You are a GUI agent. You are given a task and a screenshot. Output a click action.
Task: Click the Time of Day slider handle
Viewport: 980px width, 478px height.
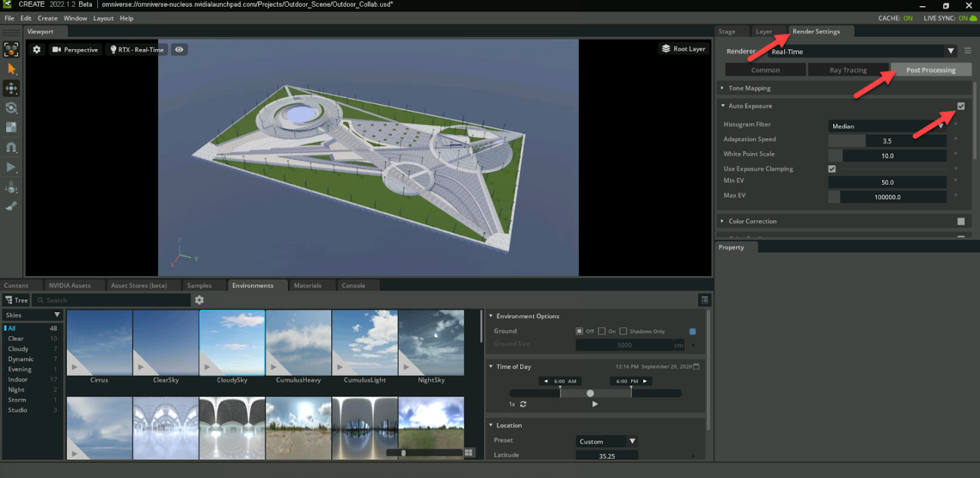coord(590,393)
